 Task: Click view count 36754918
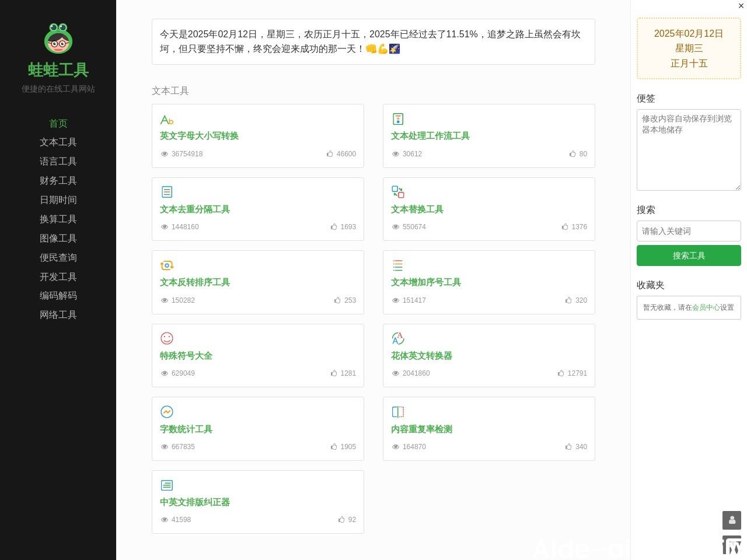click(187, 154)
